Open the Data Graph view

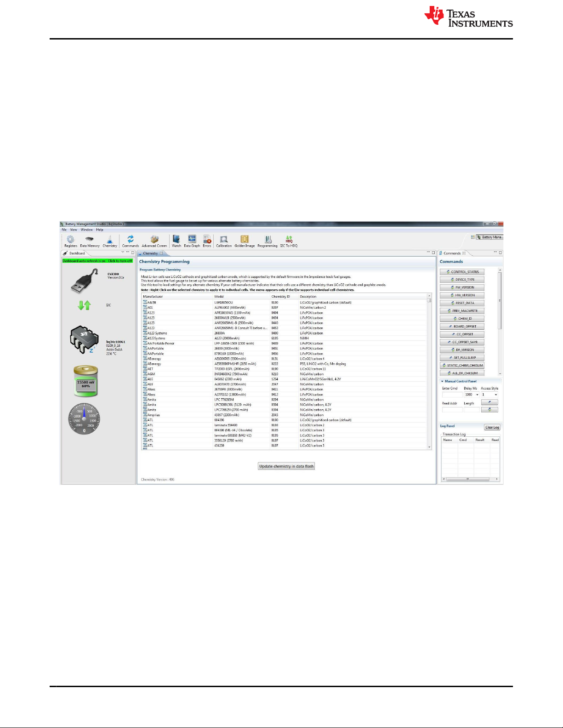click(x=192, y=240)
